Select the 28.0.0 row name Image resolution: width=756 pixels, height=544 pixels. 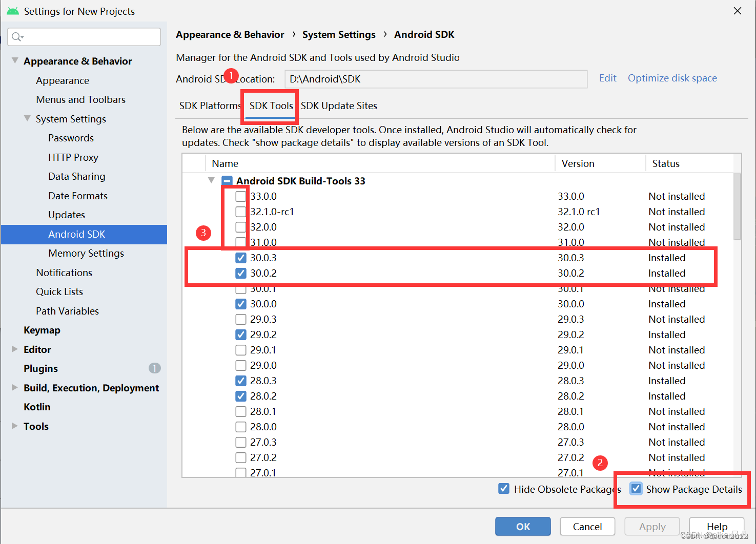[263, 427]
